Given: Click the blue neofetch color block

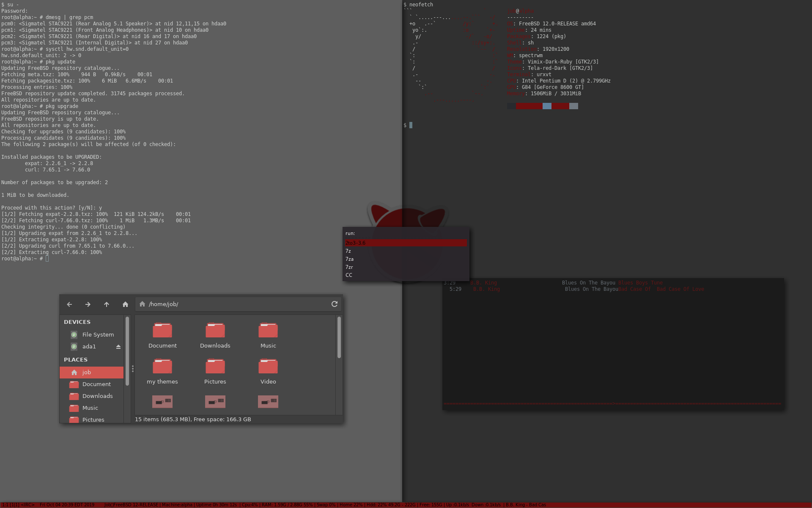Looking at the screenshot, I should 547,106.
